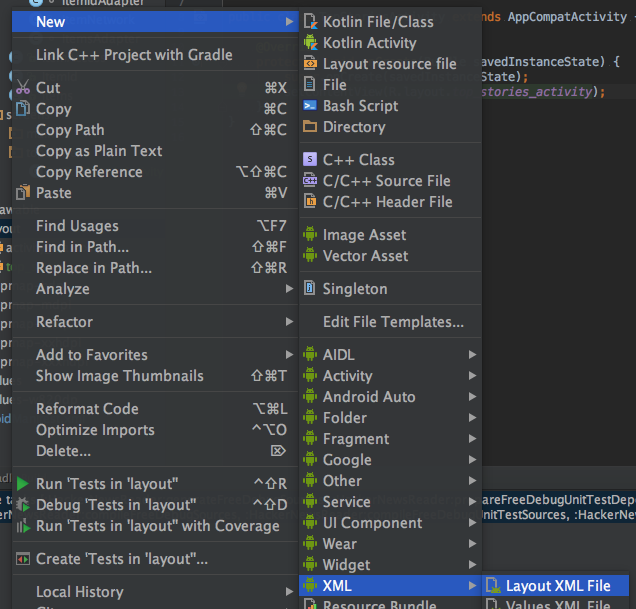Click the Image Asset android icon
636x609 pixels.
pos(310,234)
